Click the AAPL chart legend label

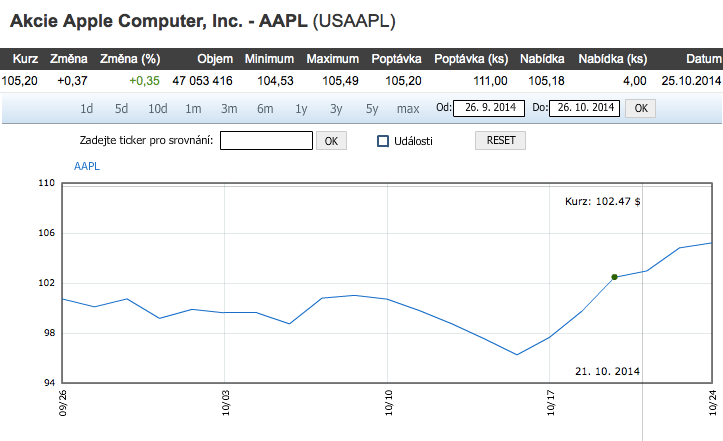click(87, 167)
